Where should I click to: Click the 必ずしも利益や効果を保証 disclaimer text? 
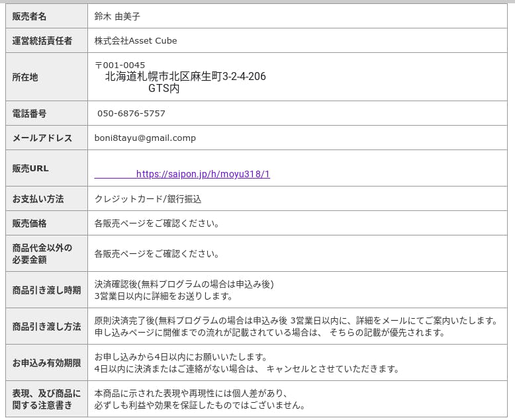point(199,405)
